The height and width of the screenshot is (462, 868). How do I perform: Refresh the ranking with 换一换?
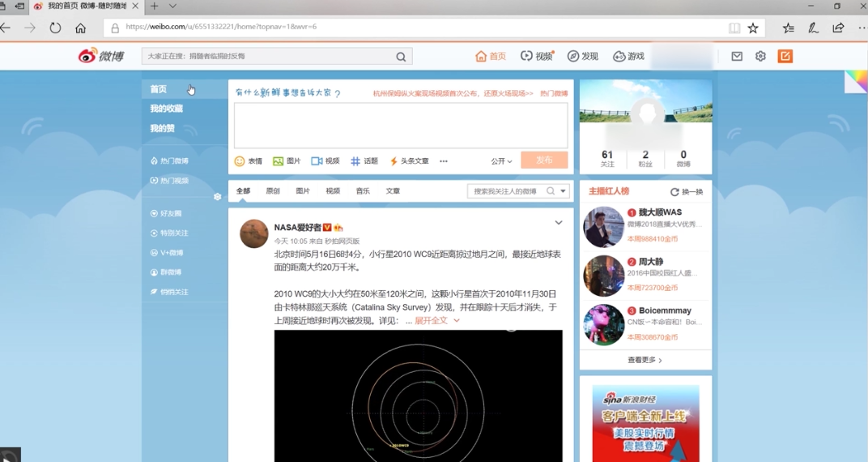[687, 191]
